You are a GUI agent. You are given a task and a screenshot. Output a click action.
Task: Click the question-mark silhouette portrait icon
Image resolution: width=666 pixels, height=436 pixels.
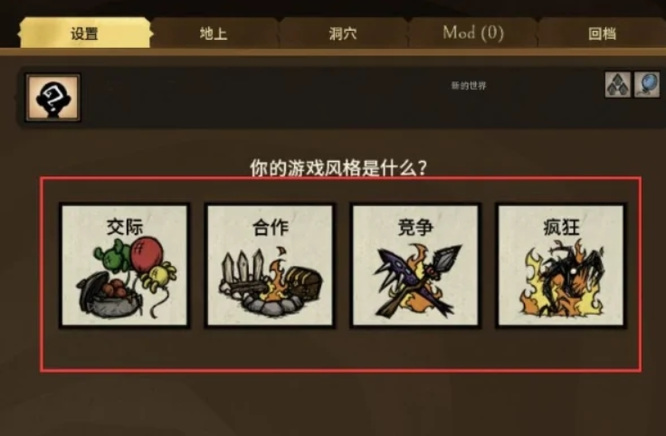click(53, 98)
